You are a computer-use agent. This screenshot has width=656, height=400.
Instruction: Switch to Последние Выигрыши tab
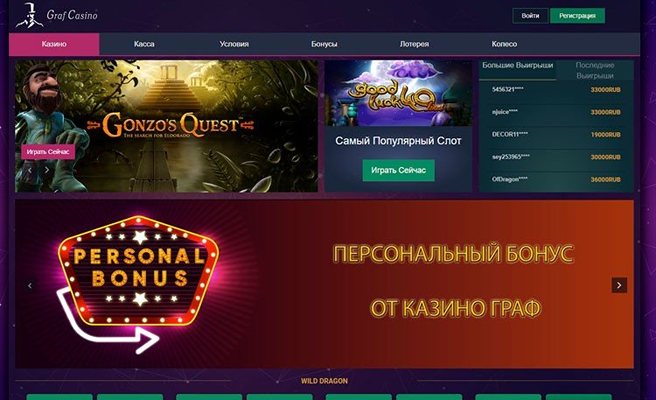click(x=594, y=70)
